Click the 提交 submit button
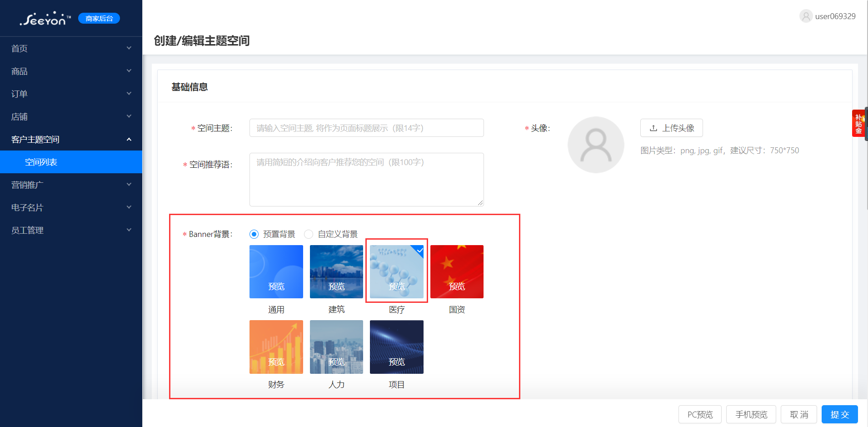This screenshot has width=868, height=427. [x=840, y=414]
